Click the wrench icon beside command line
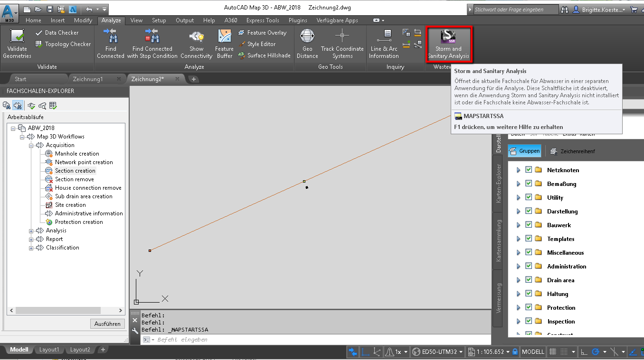This screenshot has height=360, width=644. (135, 330)
